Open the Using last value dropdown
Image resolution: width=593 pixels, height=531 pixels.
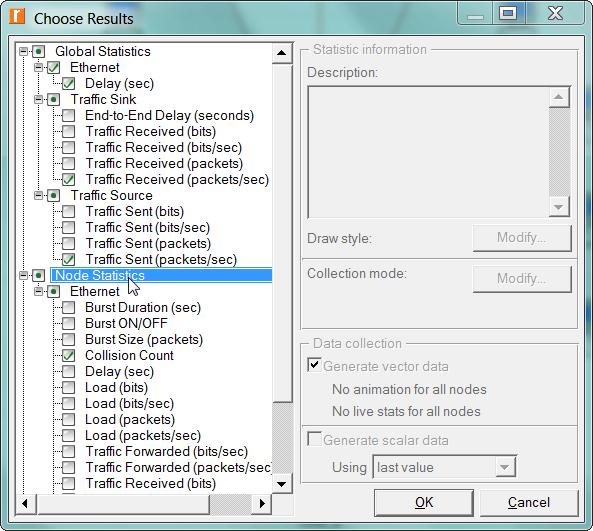[x=505, y=467]
